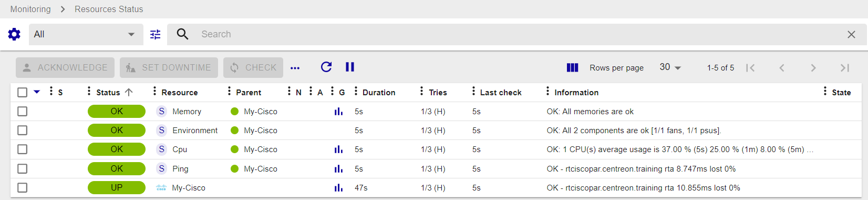Open rows per page dropdown showing 30
This screenshot has height=200, width=868.
tap(670, 67)
